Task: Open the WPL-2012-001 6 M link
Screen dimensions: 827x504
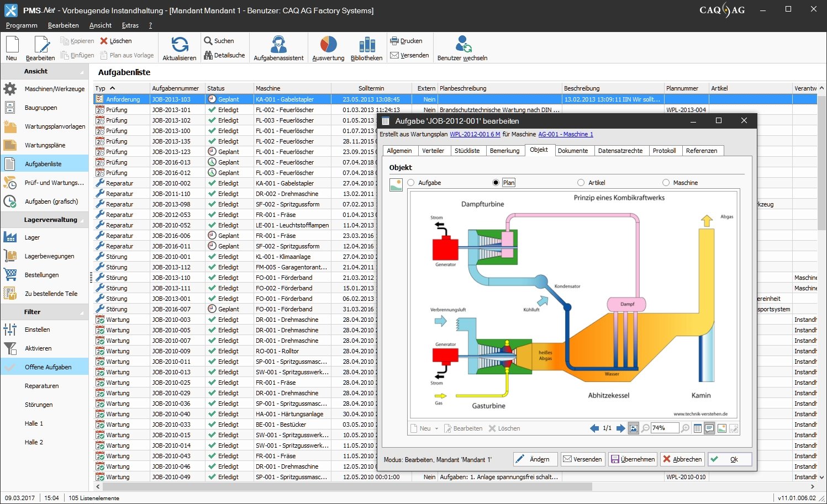Action: tap(475, 135)
